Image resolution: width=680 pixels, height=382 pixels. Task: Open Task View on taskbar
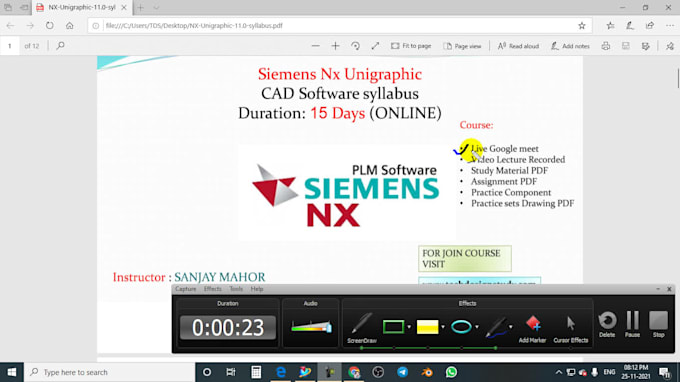[231, 372]
